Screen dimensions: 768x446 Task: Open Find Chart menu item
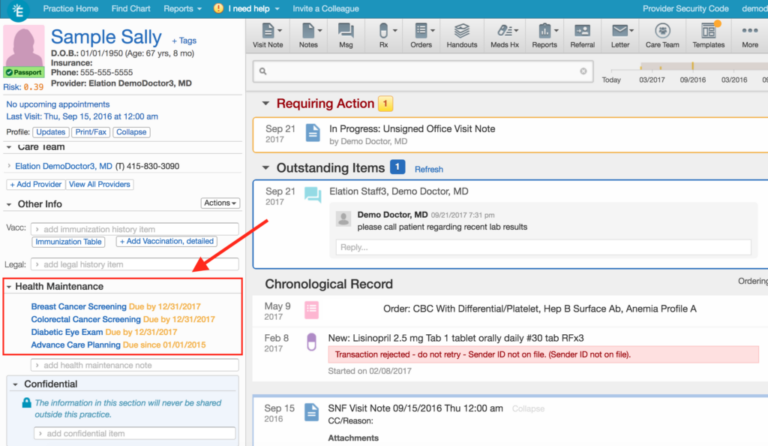pyautogui.click(x=131, y=9)
